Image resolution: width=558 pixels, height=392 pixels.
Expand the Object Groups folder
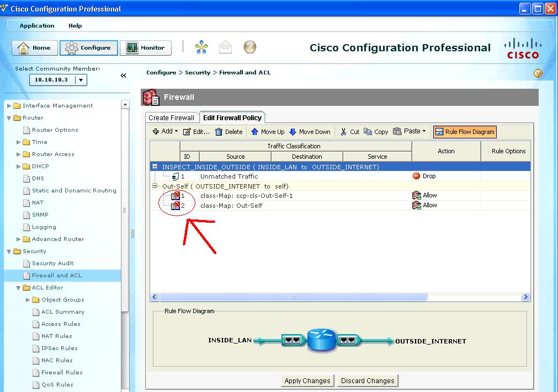tap(28, 300)
